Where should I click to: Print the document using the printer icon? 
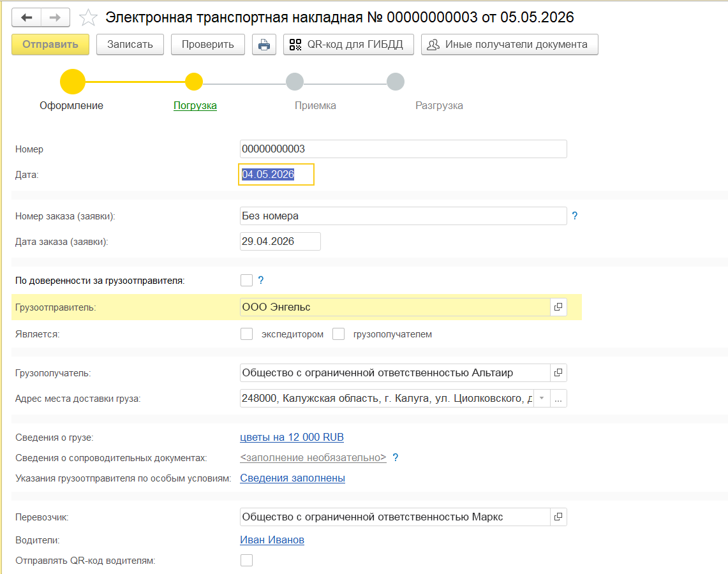(264, 45)
